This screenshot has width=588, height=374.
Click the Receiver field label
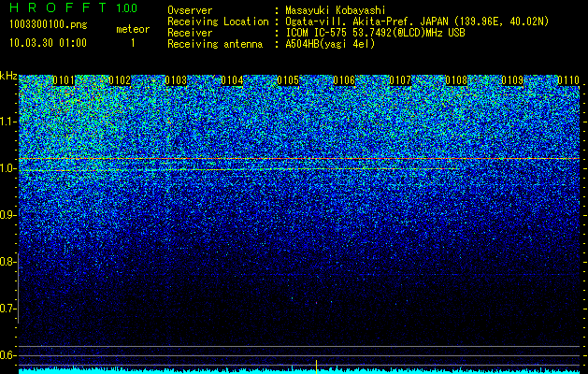190,33
